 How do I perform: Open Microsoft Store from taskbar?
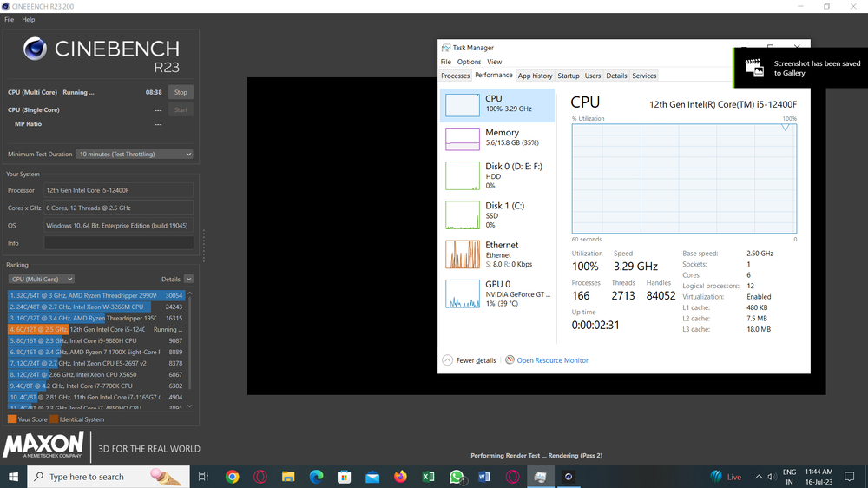point(345,477)
